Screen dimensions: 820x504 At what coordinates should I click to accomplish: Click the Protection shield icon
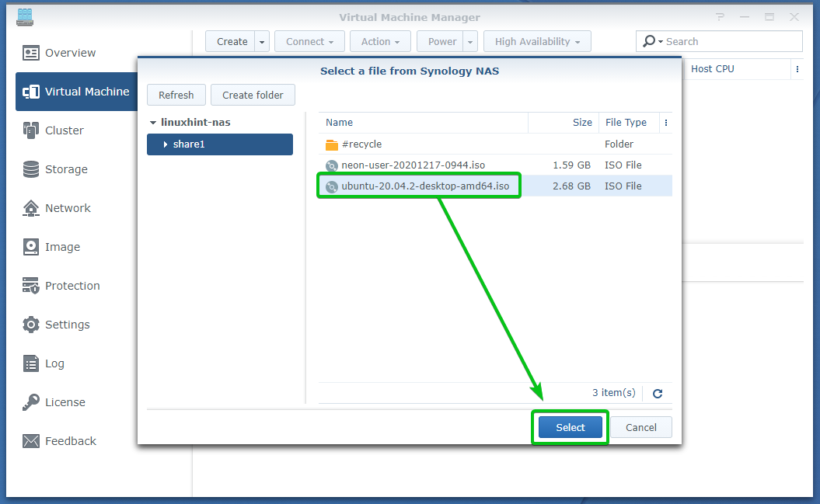click(31, 286)
